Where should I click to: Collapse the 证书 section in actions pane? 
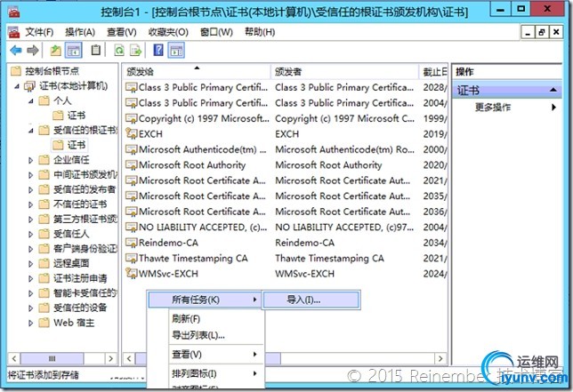coord(553,90)
